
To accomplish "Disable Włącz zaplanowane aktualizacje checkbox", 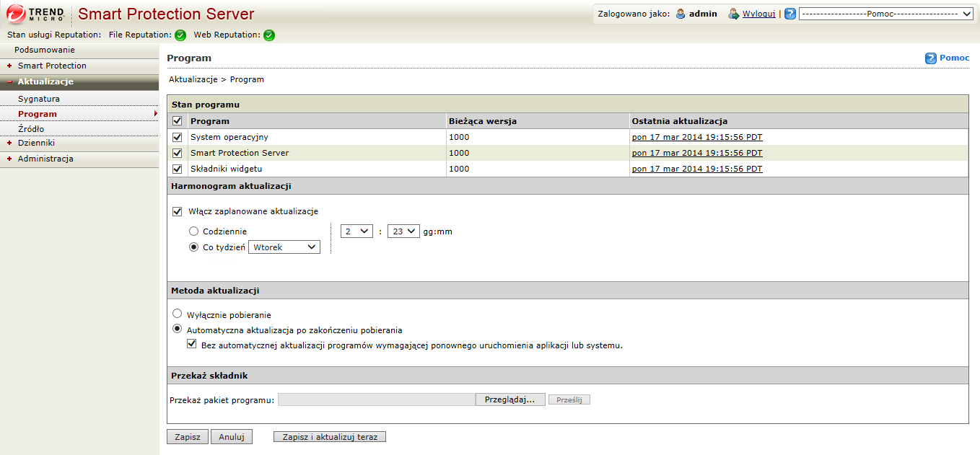I will (x=178, y=211).
